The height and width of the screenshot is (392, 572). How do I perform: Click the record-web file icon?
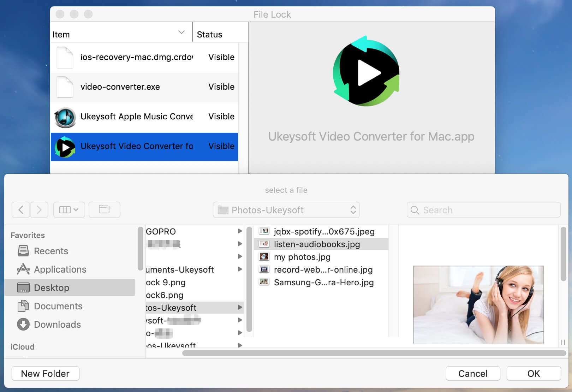coord(264,269)
